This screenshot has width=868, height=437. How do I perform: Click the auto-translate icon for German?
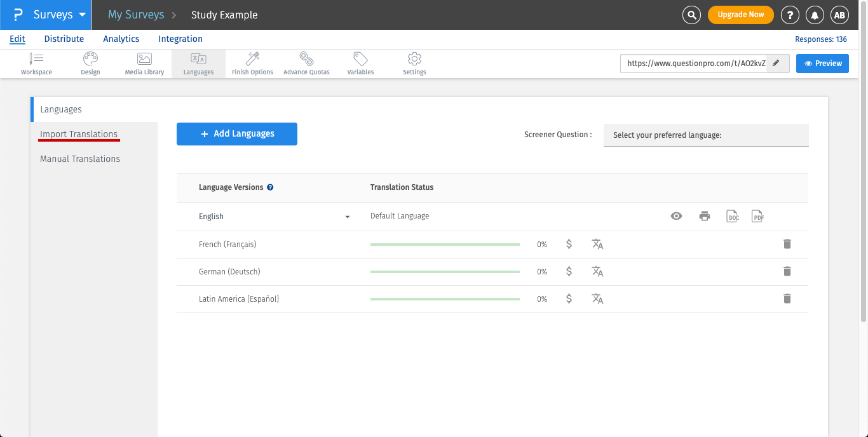point(597,271)
